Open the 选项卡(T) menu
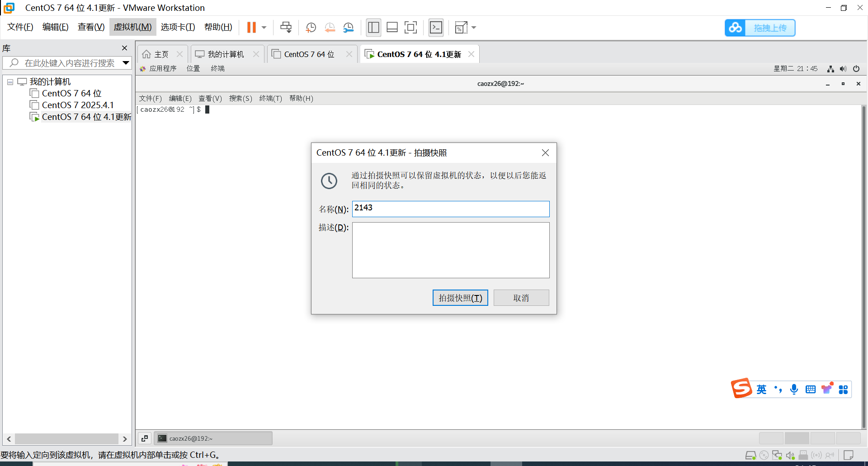The height and width of the screenshot is (466, 868). tap(178, 27)
